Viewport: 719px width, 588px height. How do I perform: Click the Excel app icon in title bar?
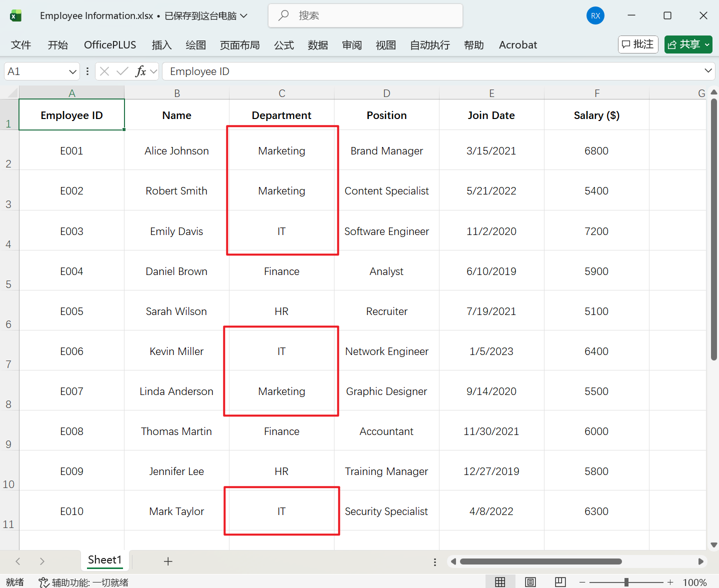[x=15, y=15]
